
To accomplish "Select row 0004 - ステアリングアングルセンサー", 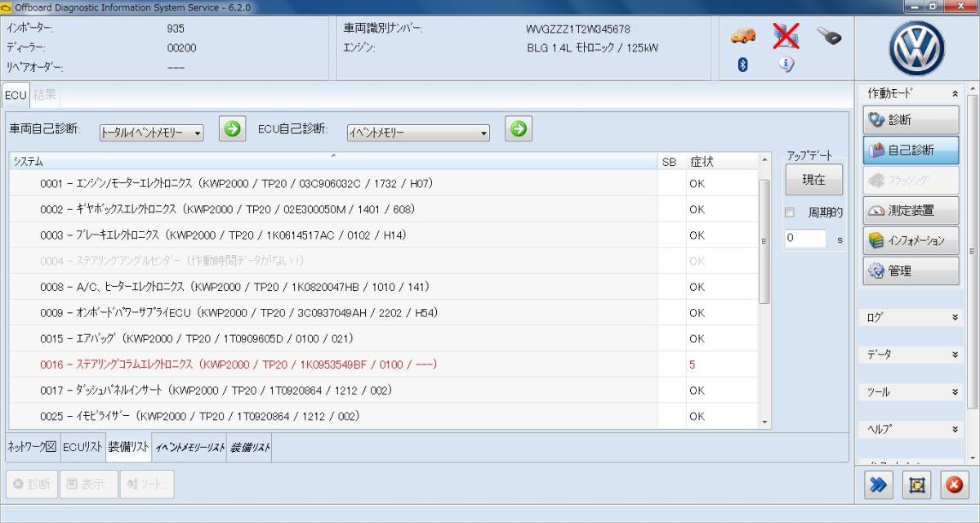I will [x=384, y=261].
